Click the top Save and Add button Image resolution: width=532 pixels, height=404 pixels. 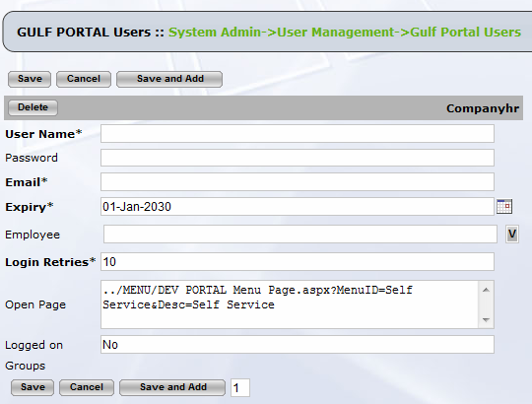(169, 79)
